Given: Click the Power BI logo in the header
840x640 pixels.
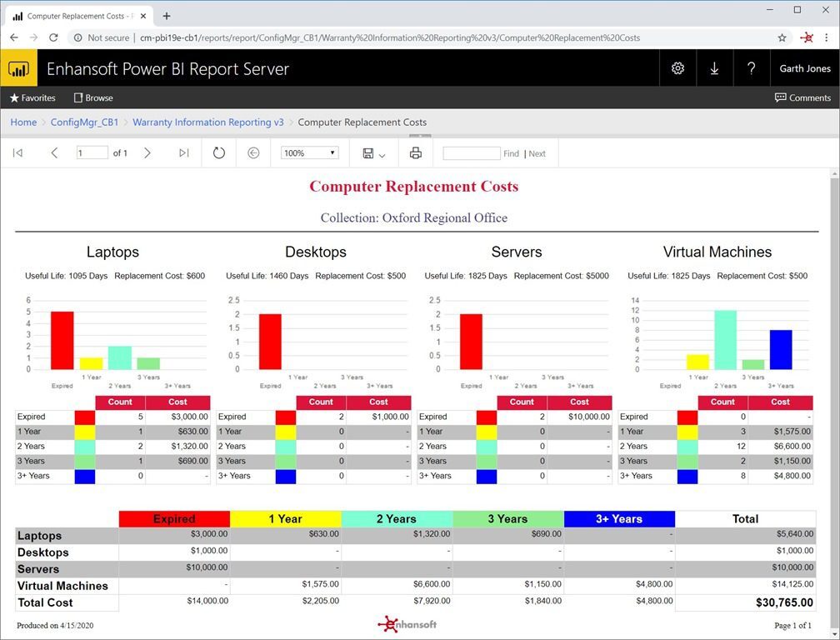Looking at the screenshot, I should (18, 67).
